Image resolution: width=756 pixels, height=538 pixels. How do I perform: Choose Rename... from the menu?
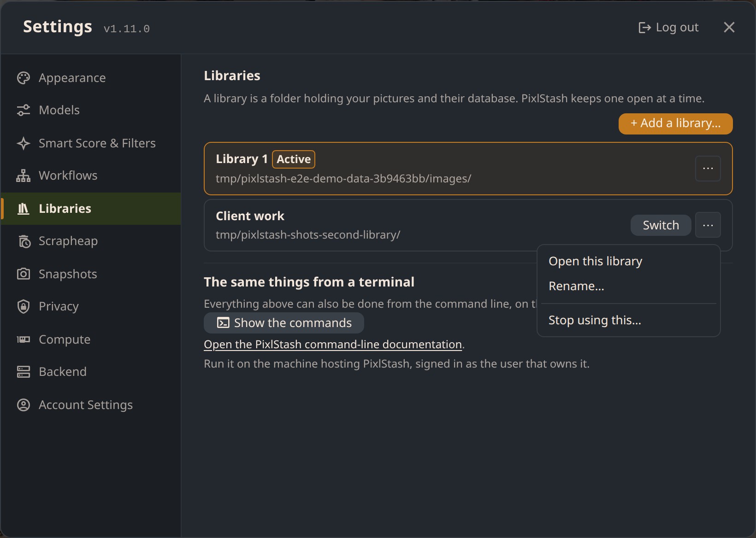[629, 286]
